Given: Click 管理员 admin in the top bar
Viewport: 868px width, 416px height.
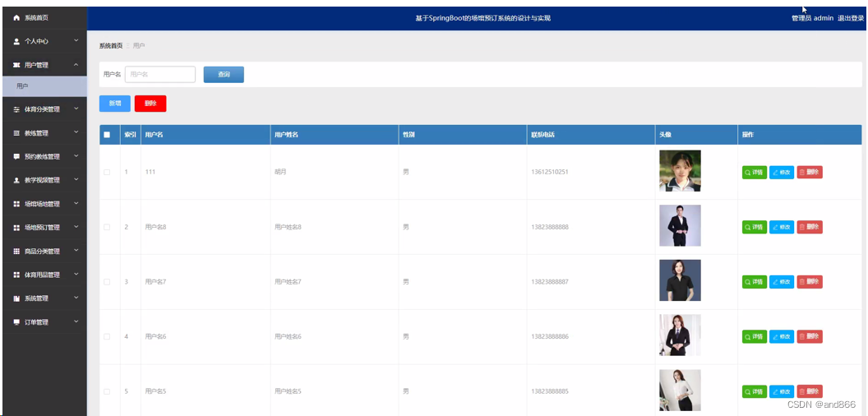Looking at the screenshot, I should [812, 18].
